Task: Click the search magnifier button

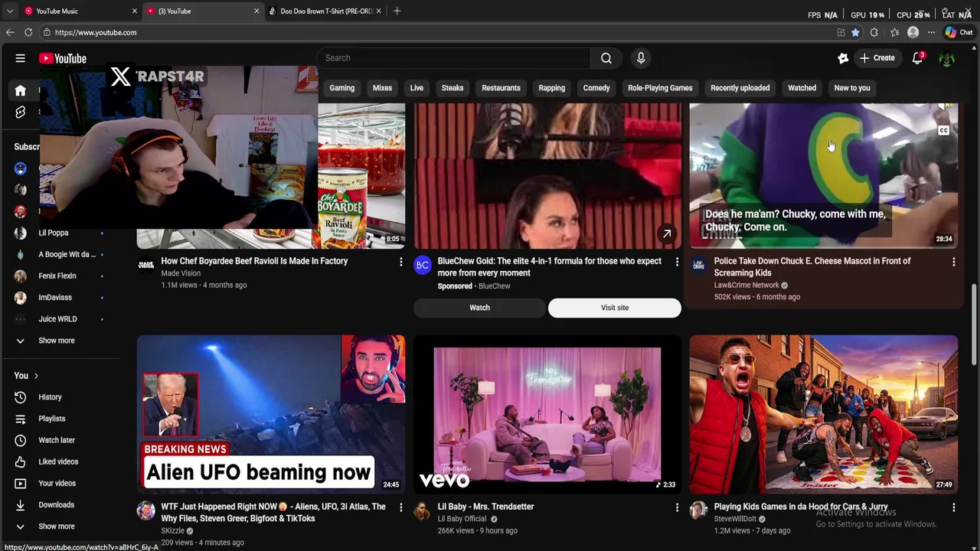Action: click(x=606, y=58)
